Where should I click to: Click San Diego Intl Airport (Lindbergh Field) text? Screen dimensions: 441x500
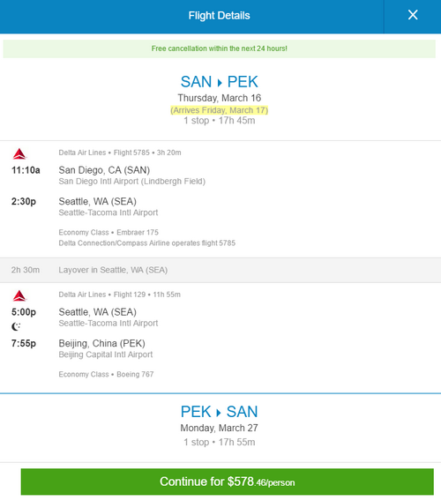point(132,181)
